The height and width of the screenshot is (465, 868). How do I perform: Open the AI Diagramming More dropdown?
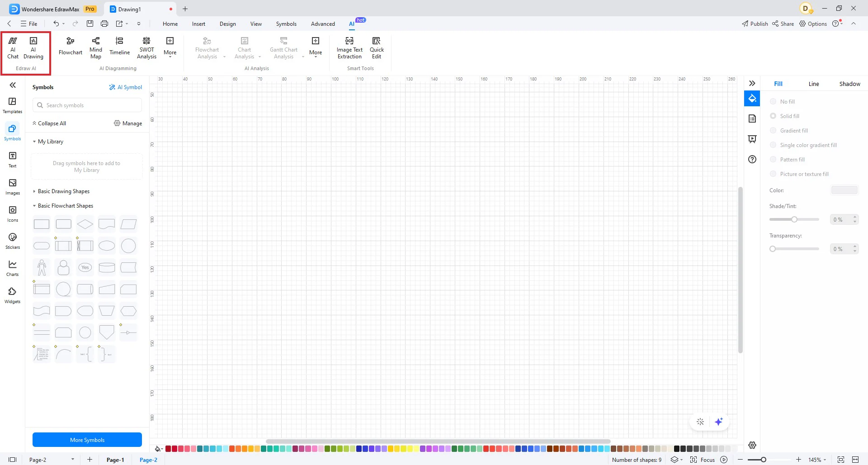point(170,47)
